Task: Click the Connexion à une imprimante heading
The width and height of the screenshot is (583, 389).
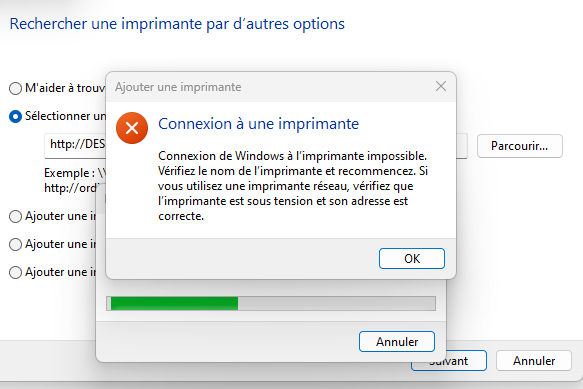Action: [x=258, y=124]
